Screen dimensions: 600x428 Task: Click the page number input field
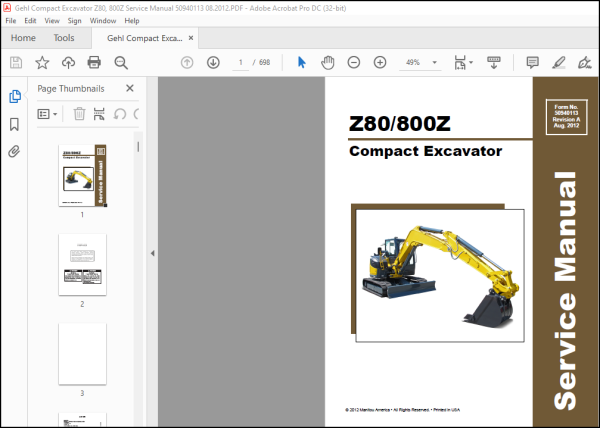240,62
